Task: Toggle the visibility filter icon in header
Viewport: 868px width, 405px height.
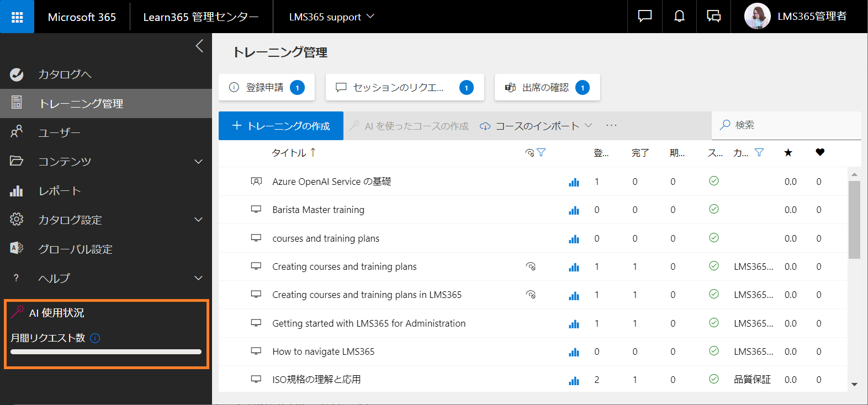Action: tap(535, 152)
